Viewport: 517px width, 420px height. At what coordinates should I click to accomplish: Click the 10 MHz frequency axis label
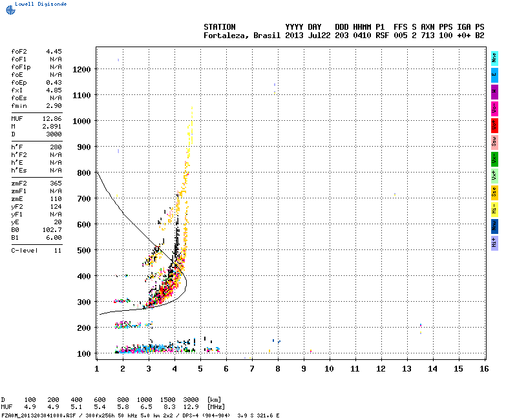pyautogui.click(x=329, y=369)
